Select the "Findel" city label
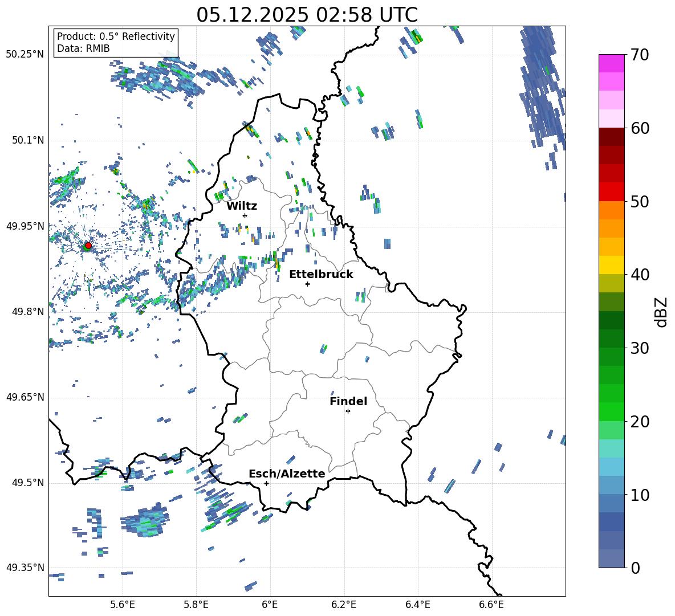This screenshot has height=616, width=675. 348,401
